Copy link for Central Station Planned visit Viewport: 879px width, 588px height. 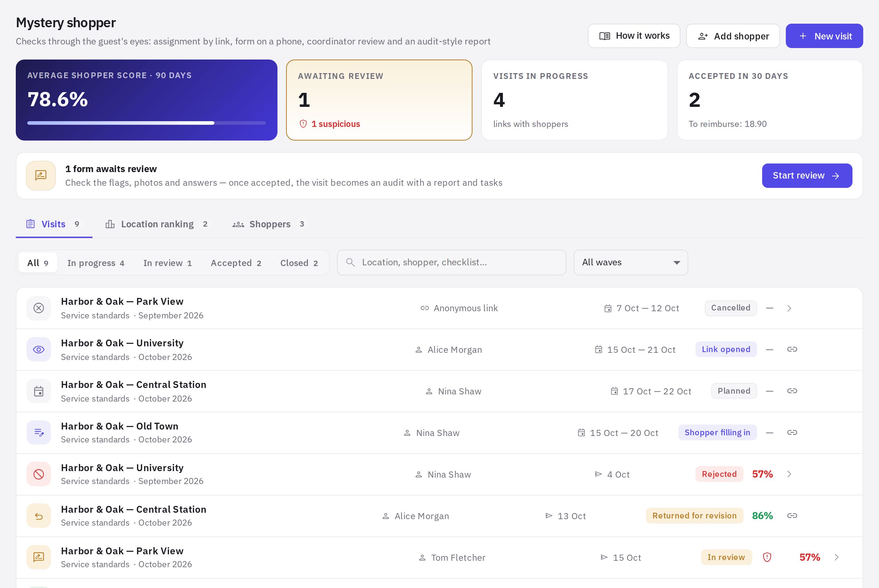click(792, 391)
